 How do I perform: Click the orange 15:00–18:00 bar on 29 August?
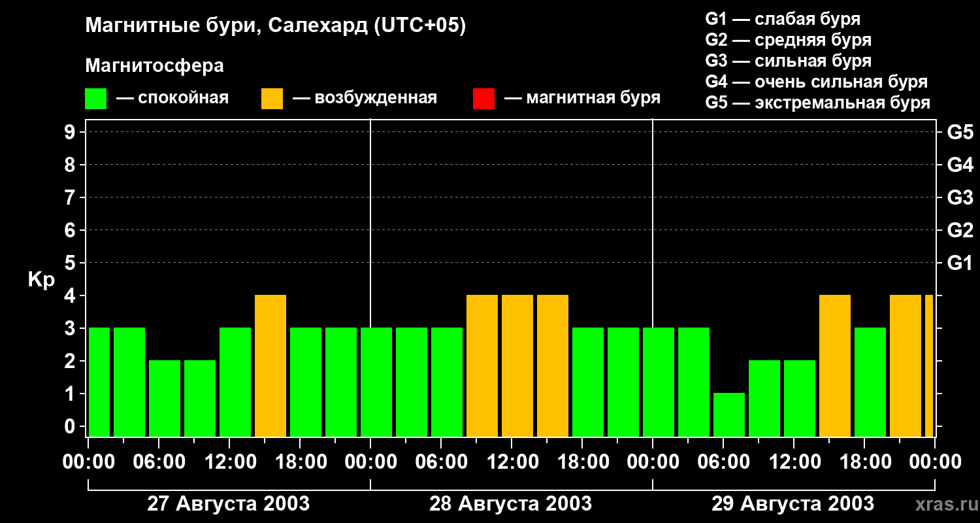tap(835, 366)
